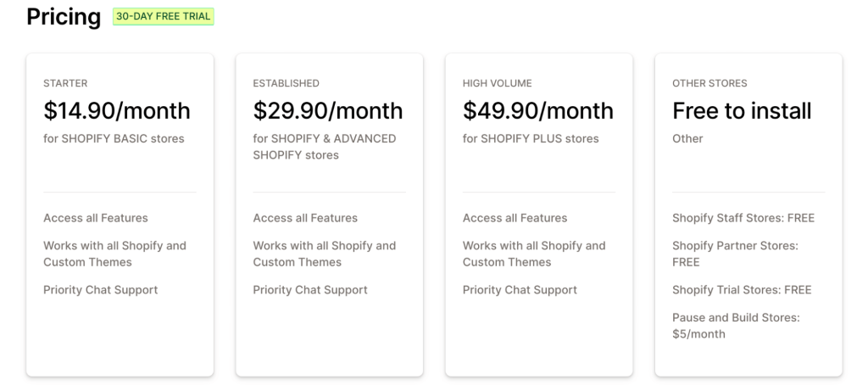Click the 30-DAY FREE TRIAL badge
868x391 pixels.
tap(164, 17)
